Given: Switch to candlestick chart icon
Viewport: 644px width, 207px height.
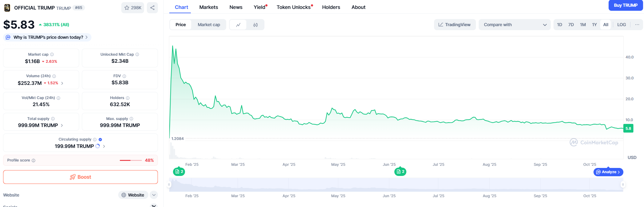Looking at the screenshot, I should point(256,25).
